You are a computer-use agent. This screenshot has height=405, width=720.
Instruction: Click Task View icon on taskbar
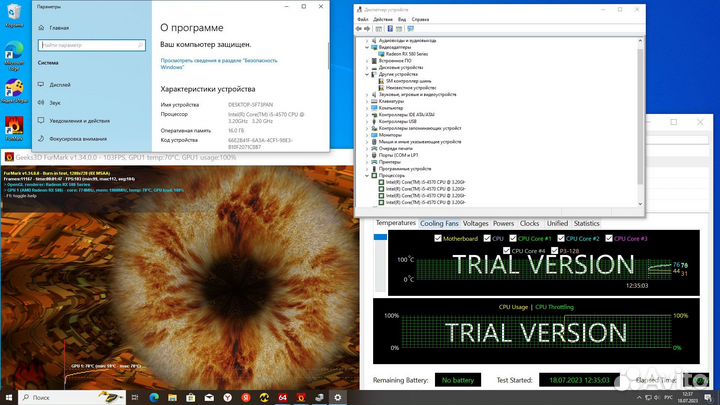(135, 398)
